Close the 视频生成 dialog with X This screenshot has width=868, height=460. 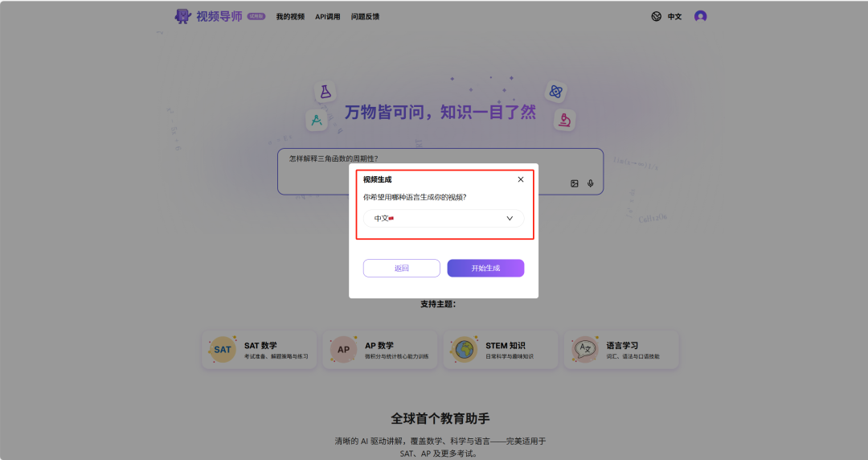pos(520,179)
